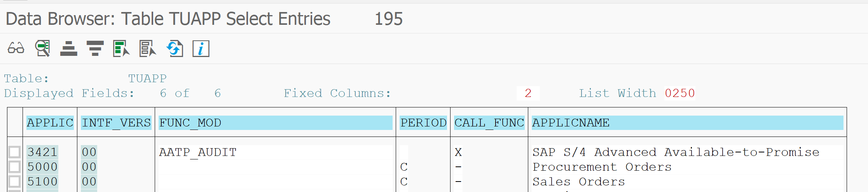Select the PERIOD column header
The width and height of the screenshot is (868, 192).
pos(423,123)
